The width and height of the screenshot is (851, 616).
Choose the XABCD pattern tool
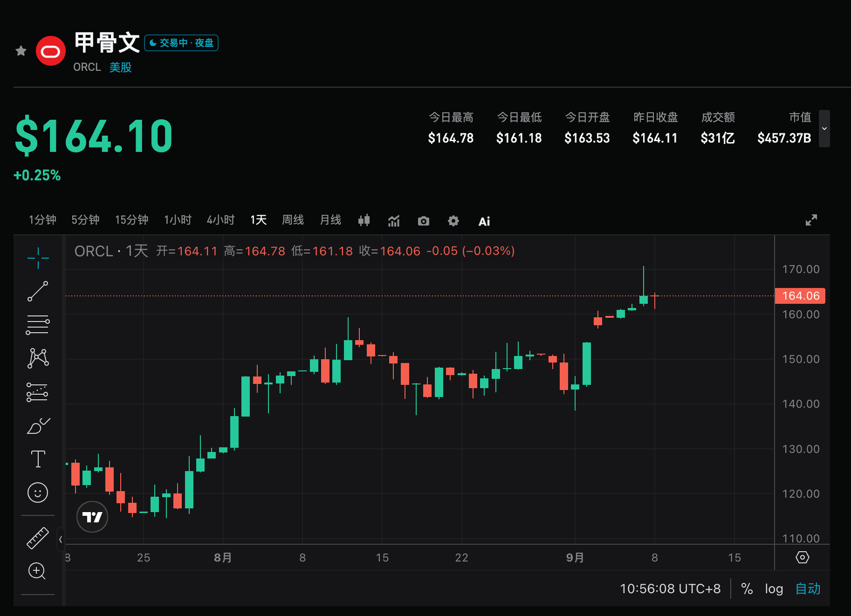click(x=38, y=358)
